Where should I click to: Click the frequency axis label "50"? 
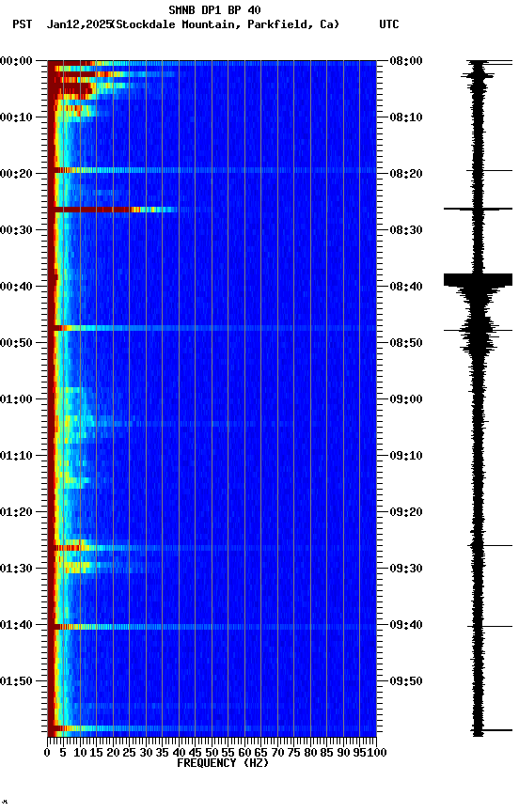click(x=212, y=754)
